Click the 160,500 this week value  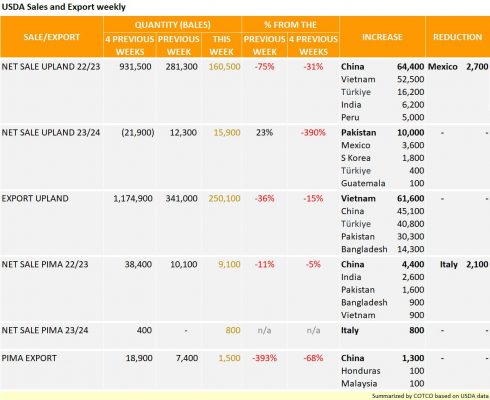coord(224,67)
